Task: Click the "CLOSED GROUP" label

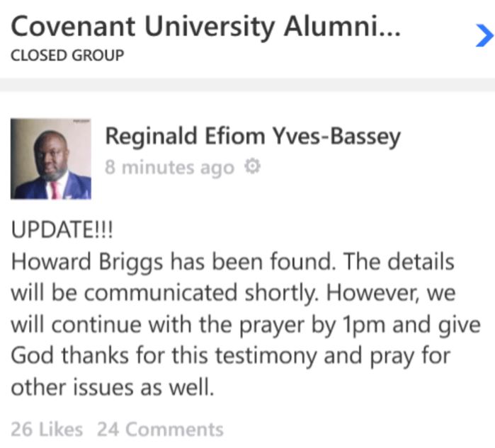Action: click(67, 54)
